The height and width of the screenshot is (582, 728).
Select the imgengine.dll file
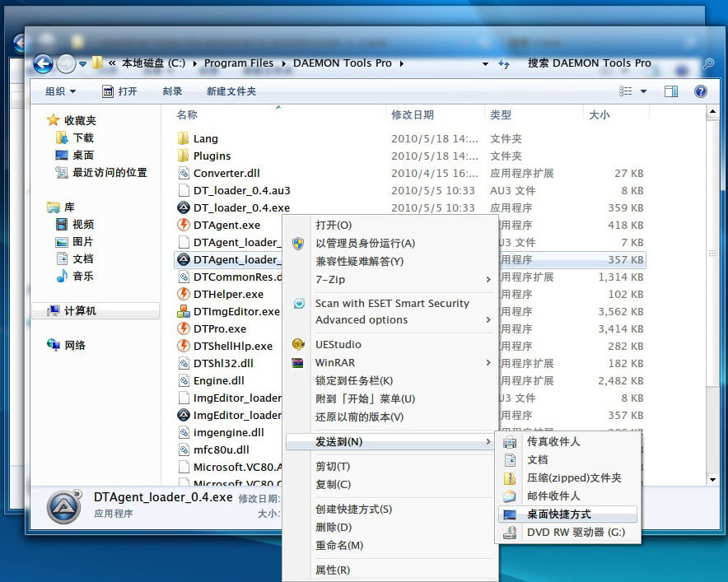pyautogui.click(x=229, y=432)
